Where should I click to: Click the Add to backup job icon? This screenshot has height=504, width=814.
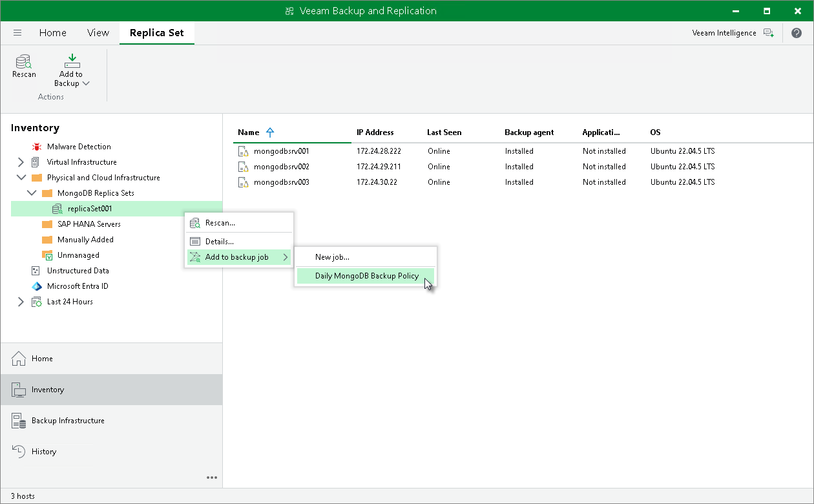(x=195, y=257)
